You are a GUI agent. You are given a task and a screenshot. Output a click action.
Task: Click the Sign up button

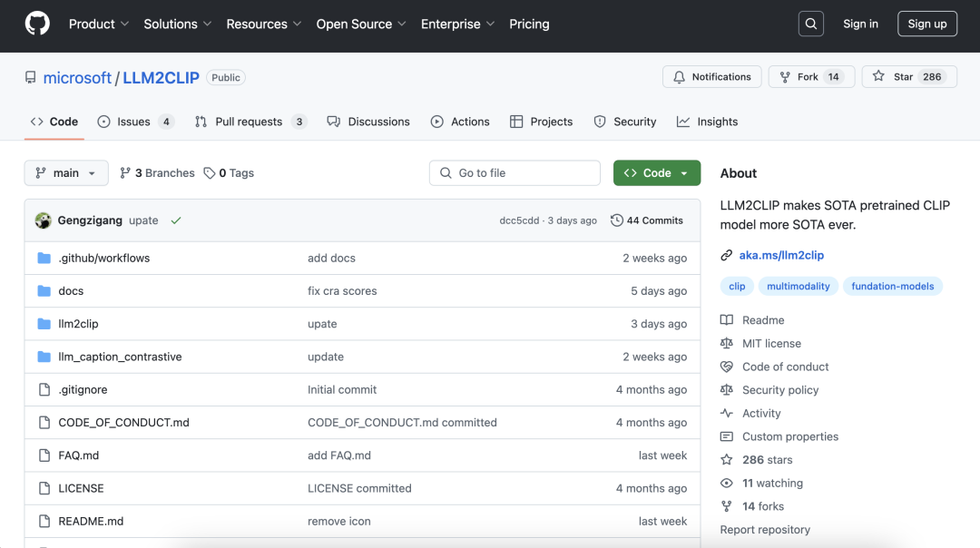[926, 24]
